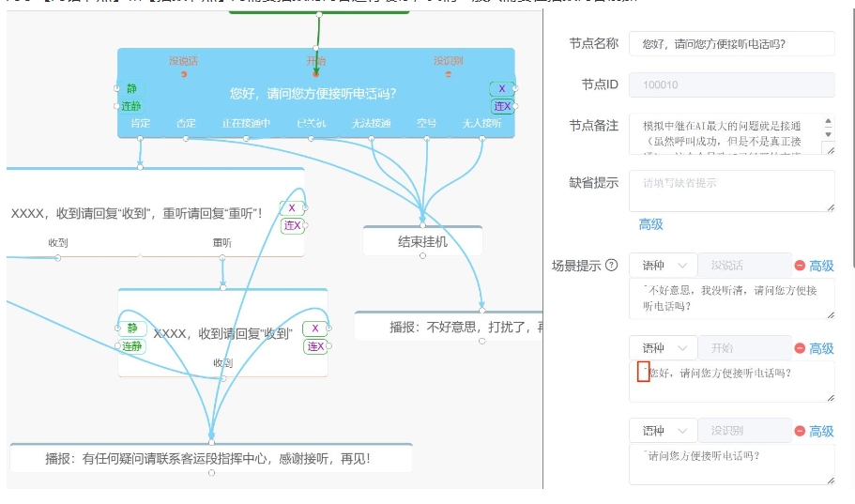Click the 无法接通 branch on the top node
The width and height of the screenshot is (855, 504).
click(372, 123)
